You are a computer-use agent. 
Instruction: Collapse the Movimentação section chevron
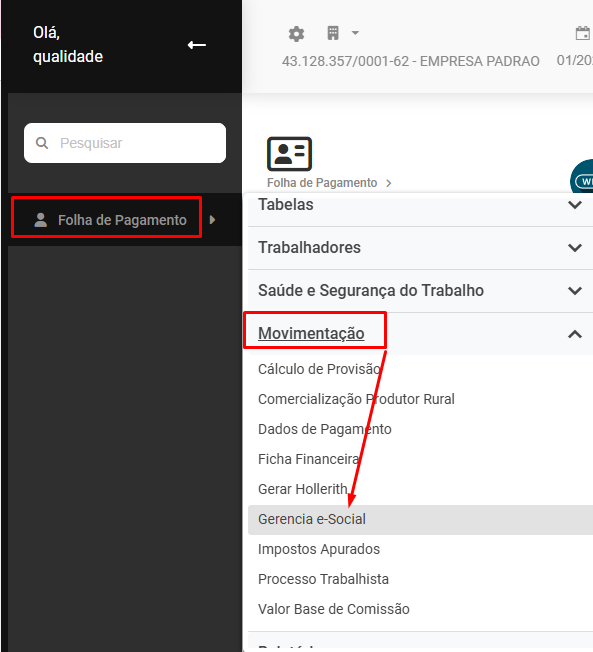coord(575,334)
